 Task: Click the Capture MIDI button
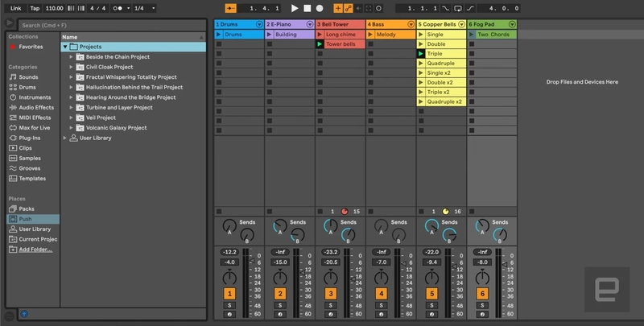(369, 8)
